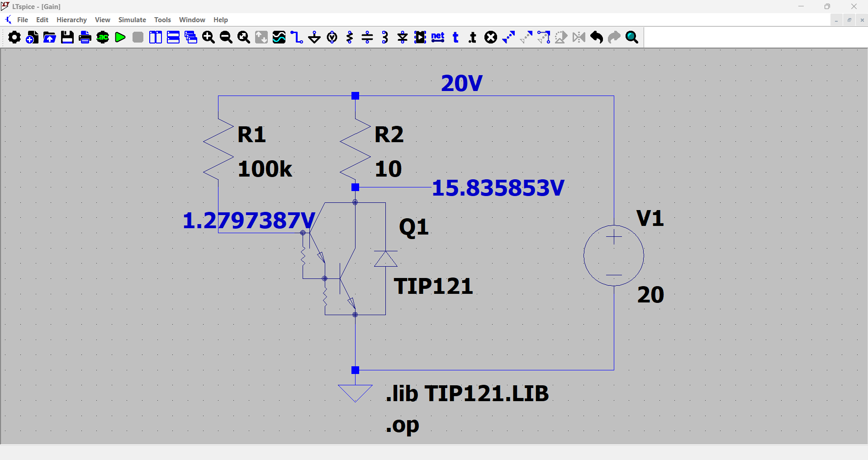Click the R1 resistor label
This screenshot has height=460, width=868.
251,135
